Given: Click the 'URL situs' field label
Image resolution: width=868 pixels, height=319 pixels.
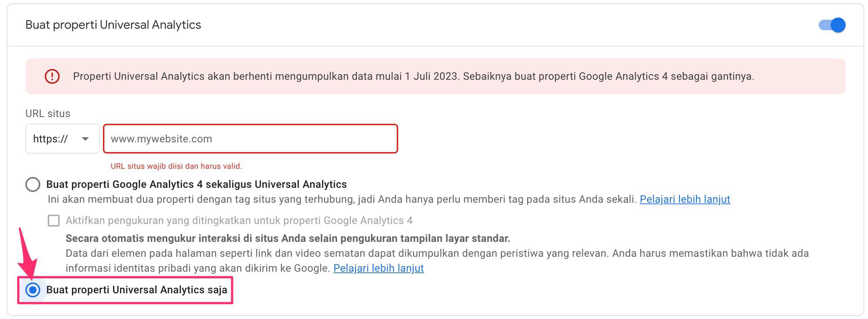Looking at the screenshot, I should click(48, 114).
